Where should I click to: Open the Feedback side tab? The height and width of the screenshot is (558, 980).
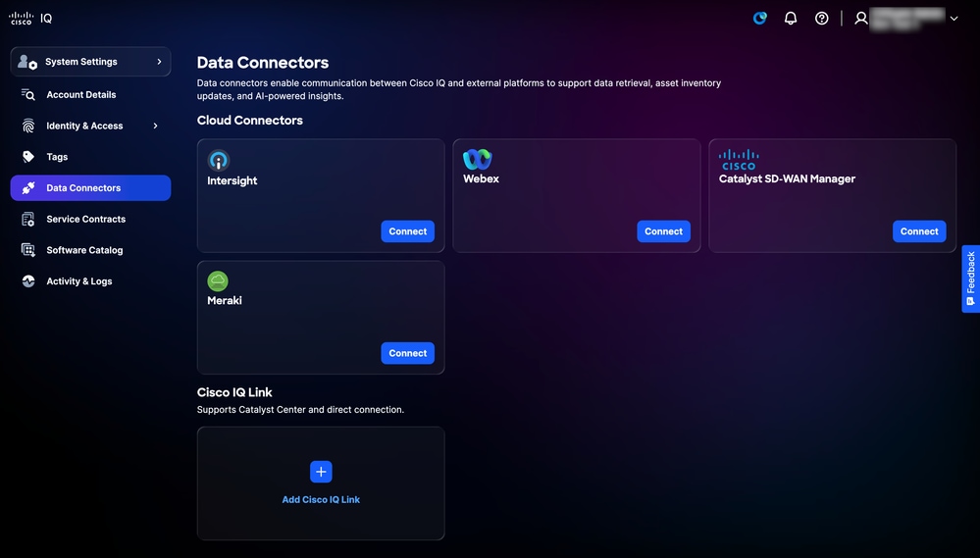pos(970,279)
